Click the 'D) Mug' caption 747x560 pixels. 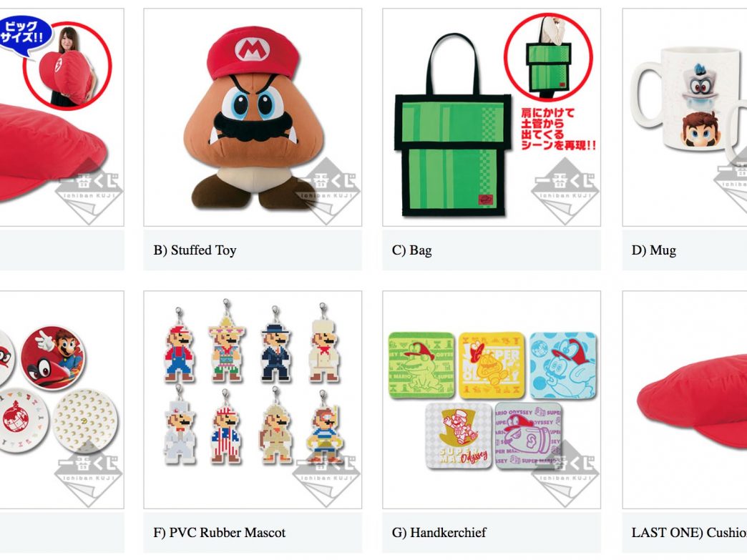(x=654, y=250)
